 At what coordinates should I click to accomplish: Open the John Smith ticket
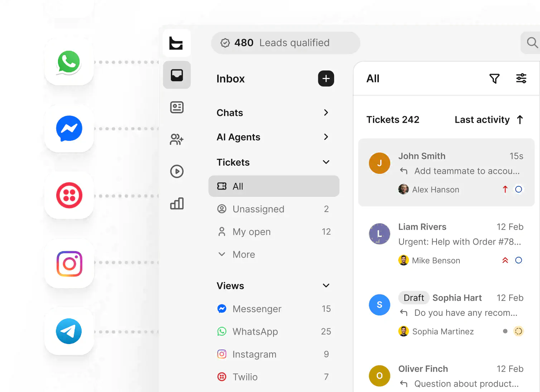(x=446, y=172)
